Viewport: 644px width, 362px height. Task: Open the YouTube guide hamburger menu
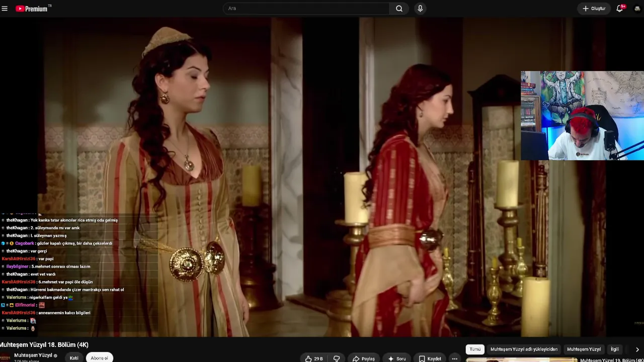[5, 9]
